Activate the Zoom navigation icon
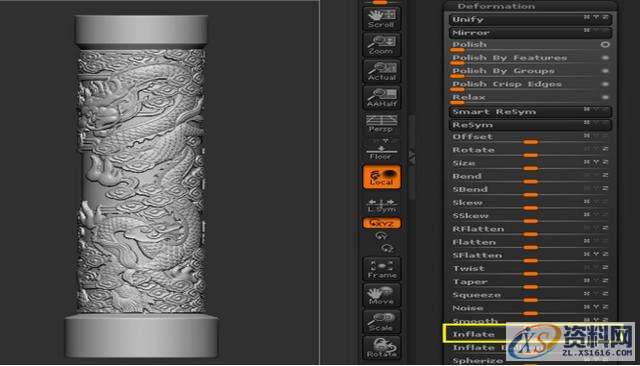Viewport: 640px width, 366px height. [381, 44]
